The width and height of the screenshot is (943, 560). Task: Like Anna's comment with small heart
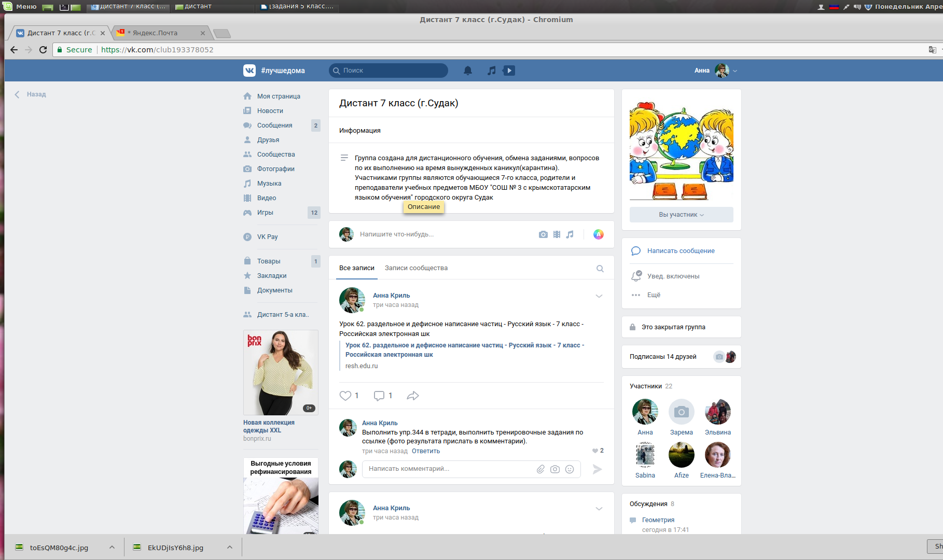pyautogui.click(x=595, y=451)
